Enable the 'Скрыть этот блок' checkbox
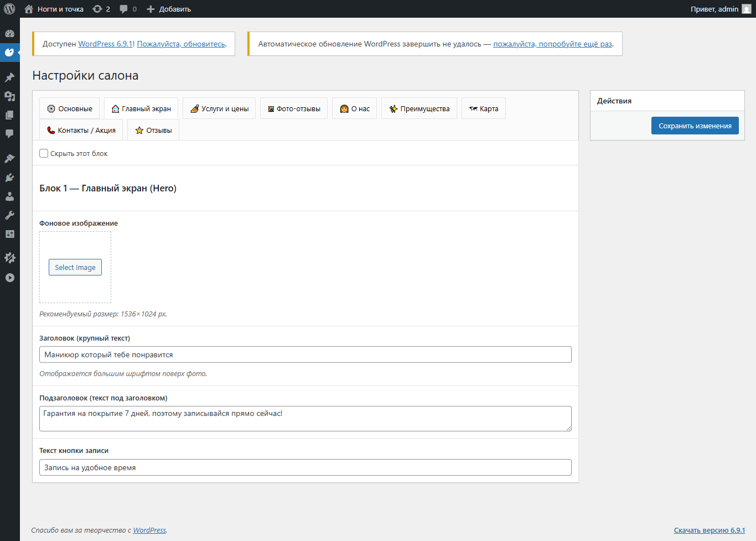Screen dimensions: 756x541 coord(44,153)
